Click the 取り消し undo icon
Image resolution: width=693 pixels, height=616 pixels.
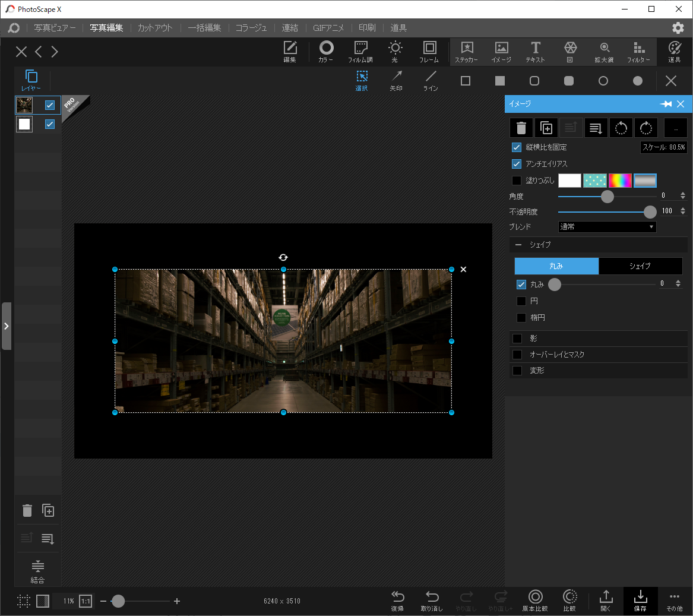[432, 600]
